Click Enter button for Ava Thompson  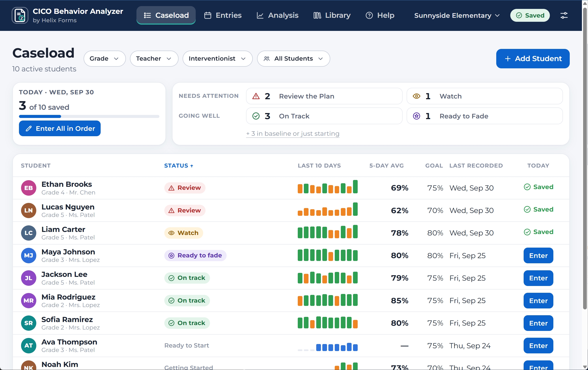pyautogui.click(x=538, y=345)
